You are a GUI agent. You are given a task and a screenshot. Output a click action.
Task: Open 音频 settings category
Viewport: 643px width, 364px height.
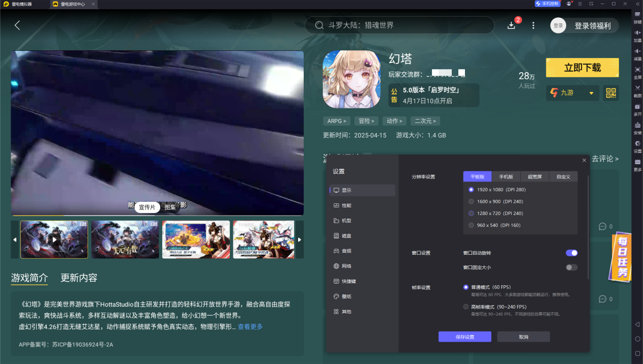click(362, 251)
